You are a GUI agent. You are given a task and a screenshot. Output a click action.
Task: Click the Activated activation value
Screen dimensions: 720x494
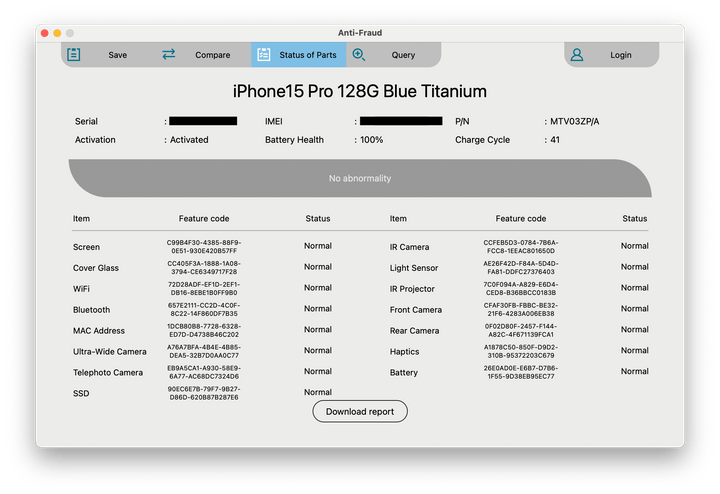189,140
